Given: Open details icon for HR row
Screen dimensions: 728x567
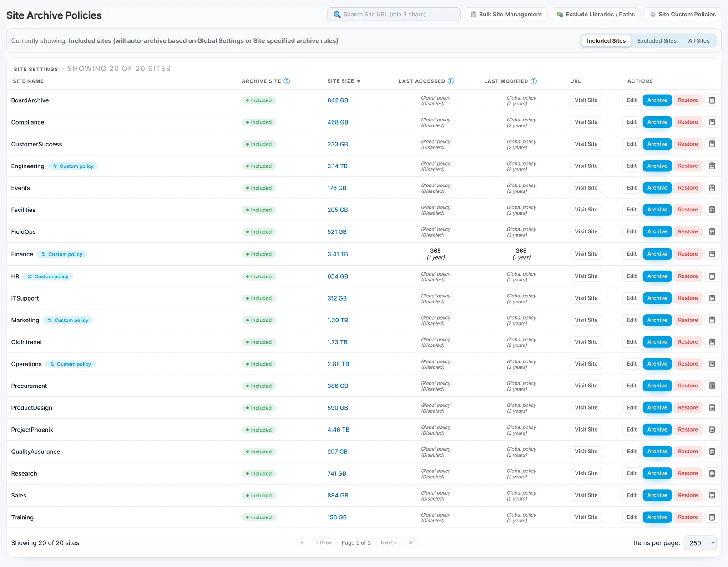Looking at the screenshot, I should pyautogui.click(x=712, y=276).
